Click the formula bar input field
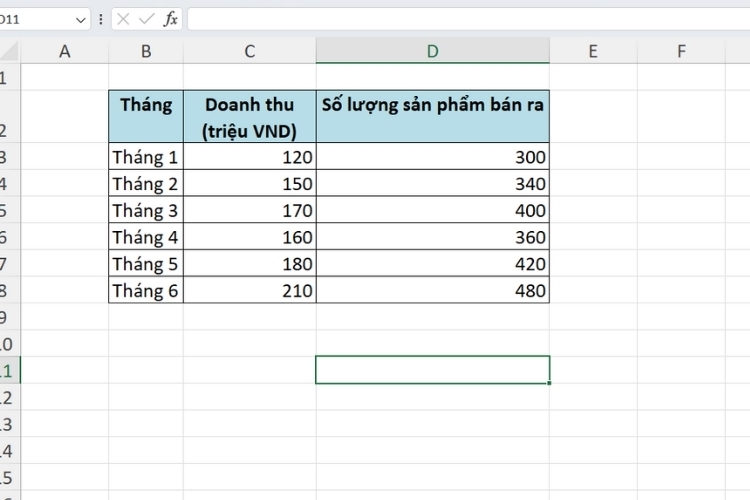This screenshot has width=750, height=500. click(469, 19)
